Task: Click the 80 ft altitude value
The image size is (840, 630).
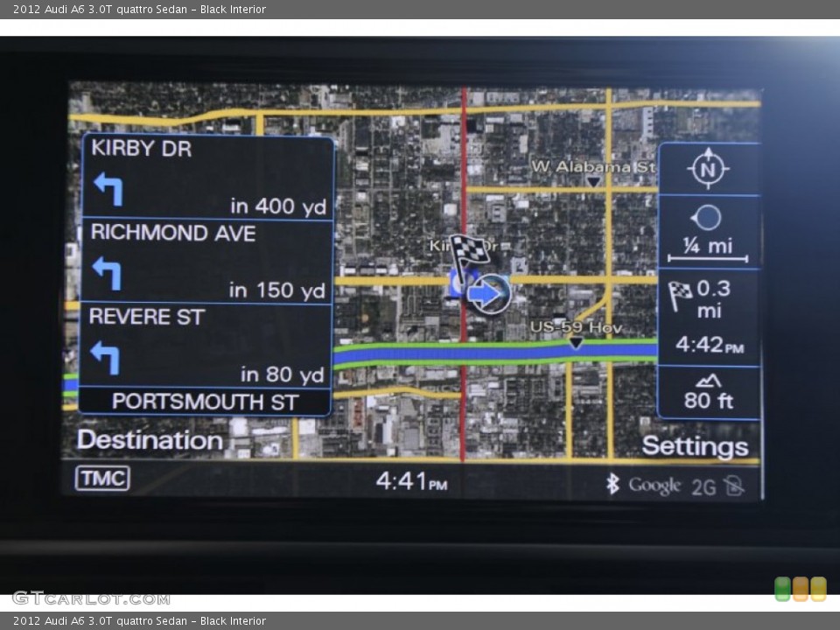Action: click(x=708, y=401)
